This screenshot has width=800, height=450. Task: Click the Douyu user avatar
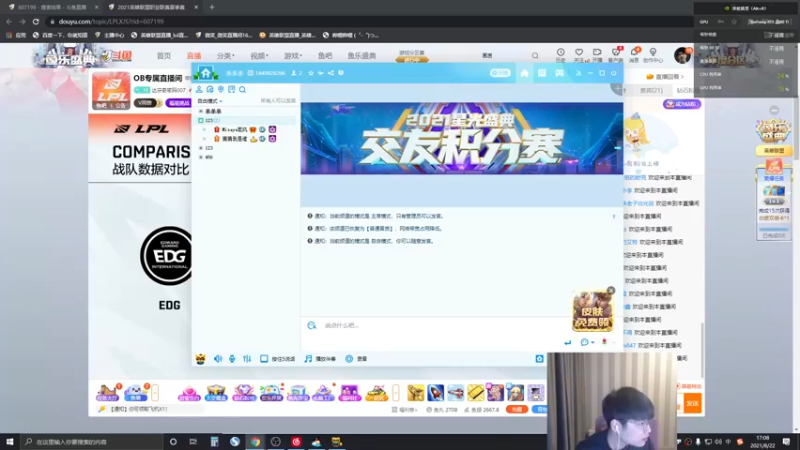pyautogui.click(x=682, y=55)
